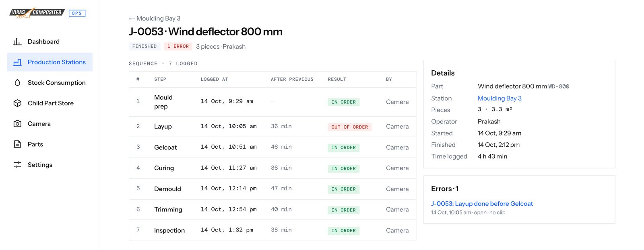The width and height of the screenshot is (644, 250).
Task: Click the Camera icon in sidebar
Action: coord(17,124)
